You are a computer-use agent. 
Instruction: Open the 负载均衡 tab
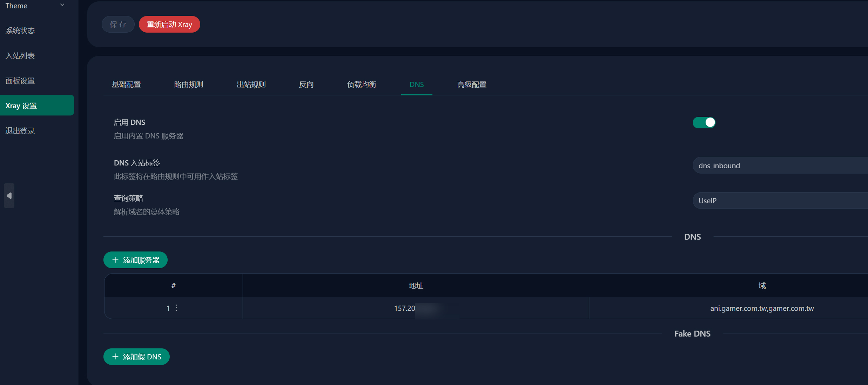tap(361, 85)
